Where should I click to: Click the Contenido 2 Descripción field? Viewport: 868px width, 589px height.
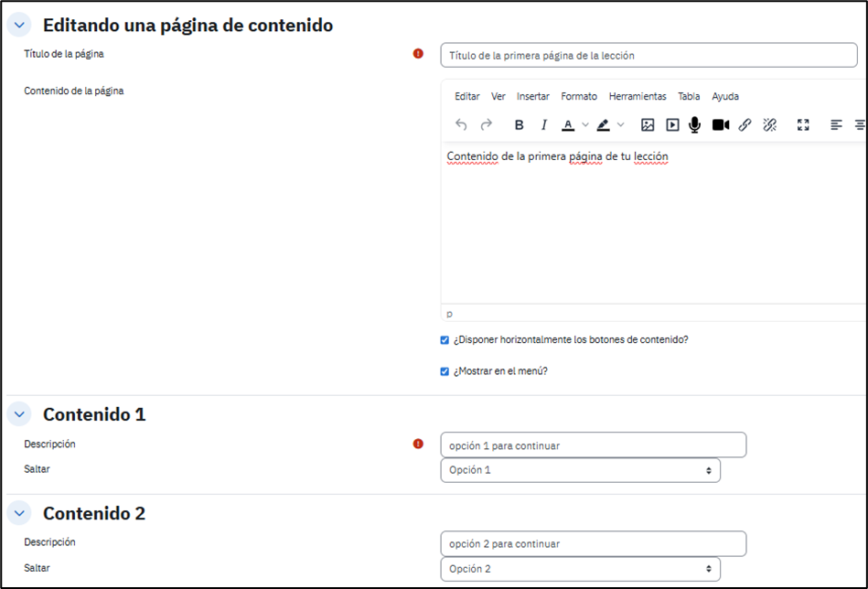(x=593, y=543)
